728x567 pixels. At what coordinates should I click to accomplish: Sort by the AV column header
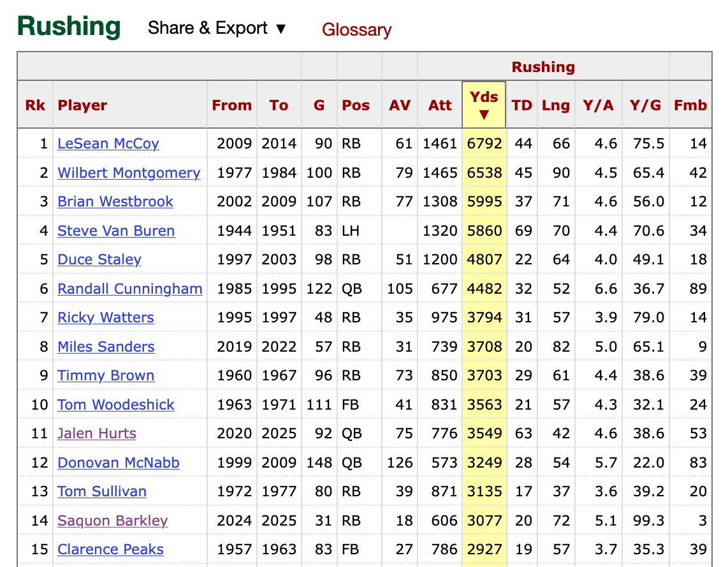point(400,105)
